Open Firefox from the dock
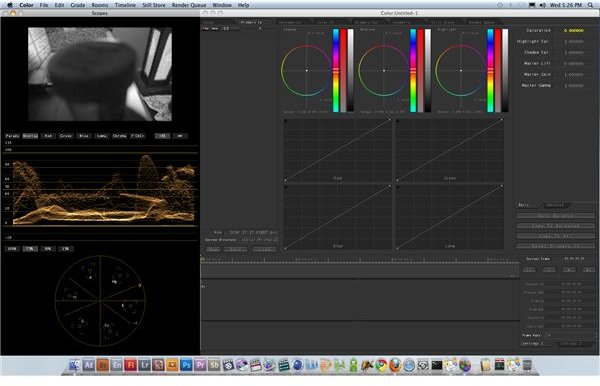 [x=395, y=365]
